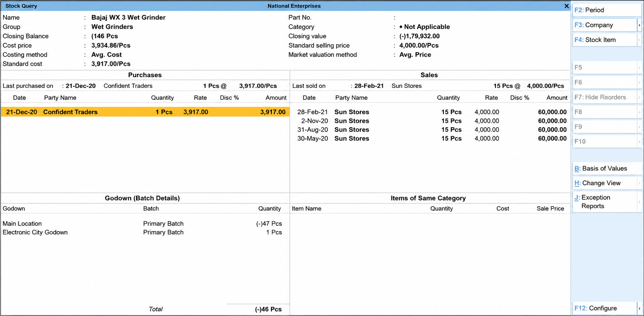This screenshot has width=644, height=316.
Task: Click the Closing Balance value (146 Pcs
Action: point(105,36)
